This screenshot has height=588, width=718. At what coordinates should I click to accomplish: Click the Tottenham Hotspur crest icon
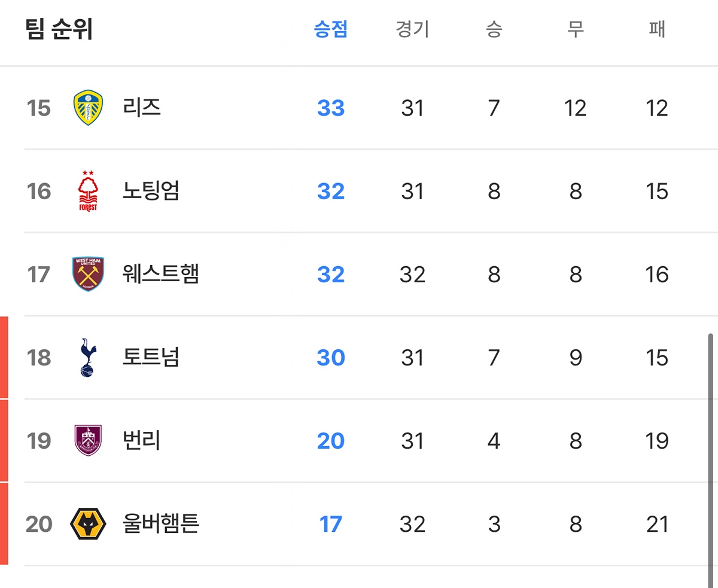click(x=88, y=357)
